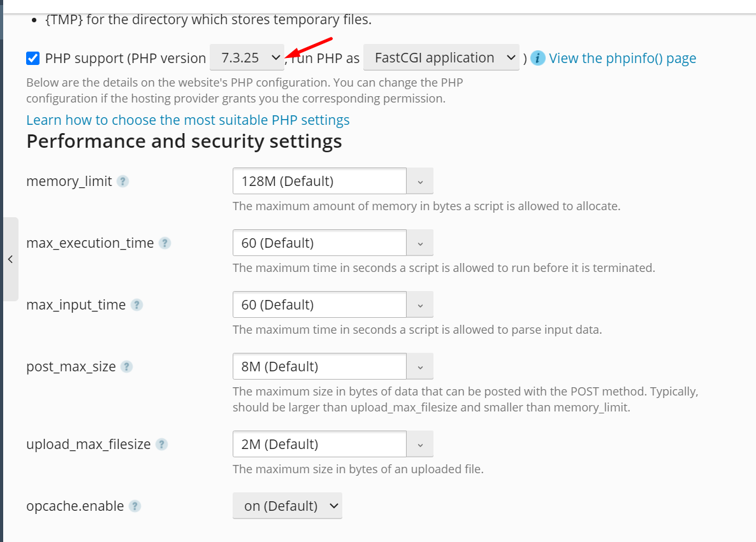The width and height of the screenshot is (756, 542).
Task: Expand the upload_max_filesize dropdown arrow
Action: coord(420,444)
